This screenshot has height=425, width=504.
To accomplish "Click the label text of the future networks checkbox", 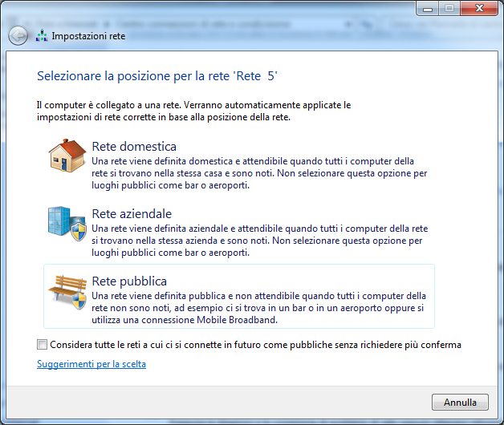I will pos(255,345).
